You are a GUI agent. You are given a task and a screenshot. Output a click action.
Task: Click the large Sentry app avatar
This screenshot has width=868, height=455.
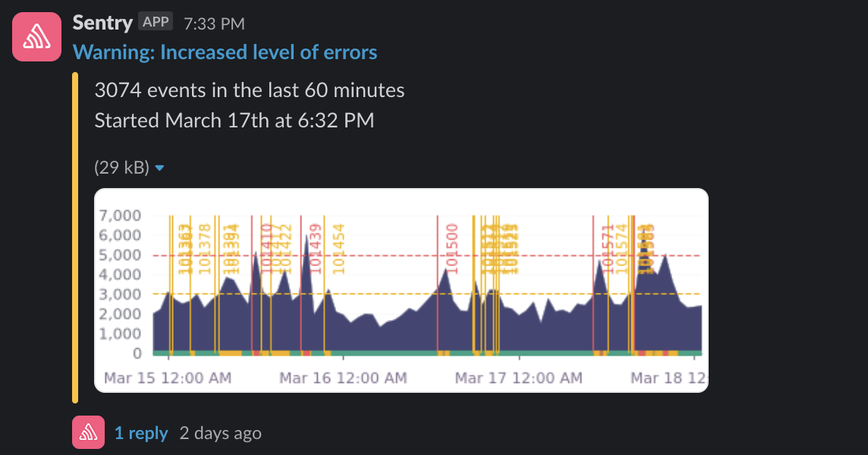coord(36,36)
